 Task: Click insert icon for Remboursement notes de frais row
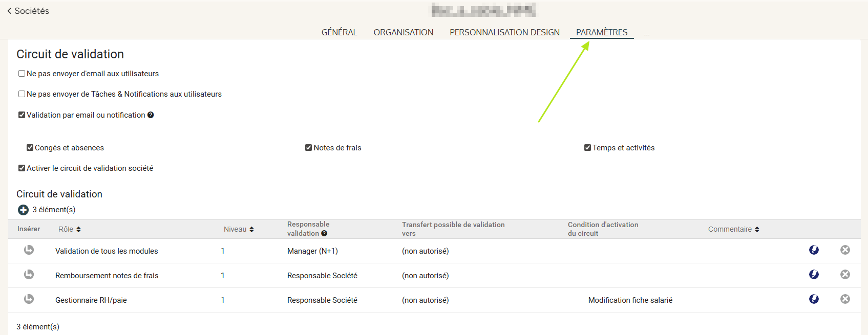click(29, 275)
